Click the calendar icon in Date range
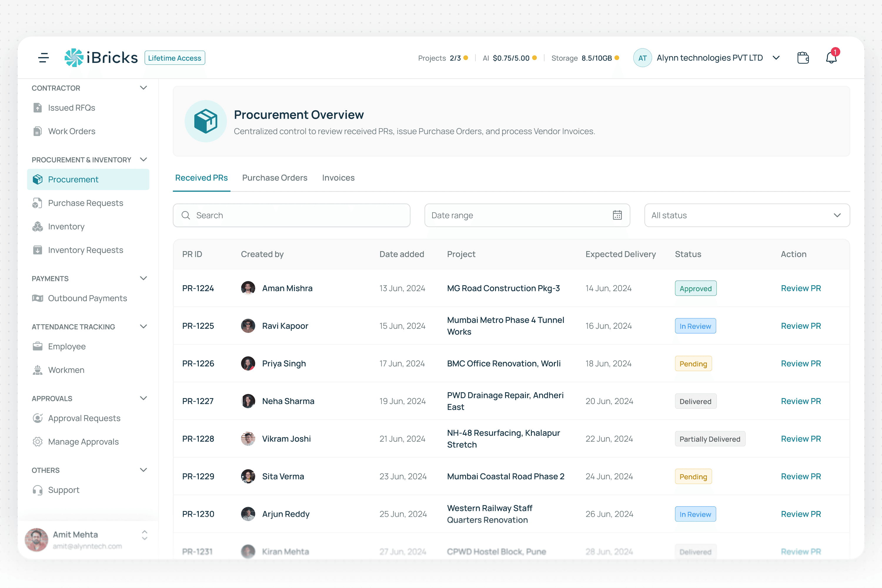The height and width of the screenshot is (588, 882). coord(617,215)
